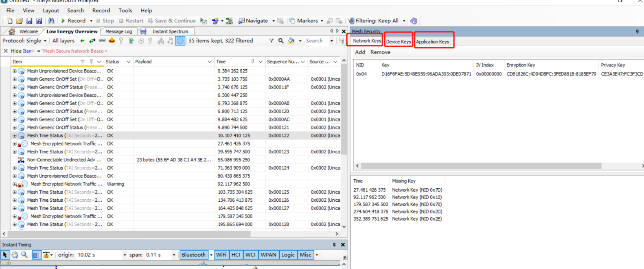The height and width of the screenshot is (269, 644).
Task: Select the zoom magnifier tool in Instant Timing
Action: [24, 255]
